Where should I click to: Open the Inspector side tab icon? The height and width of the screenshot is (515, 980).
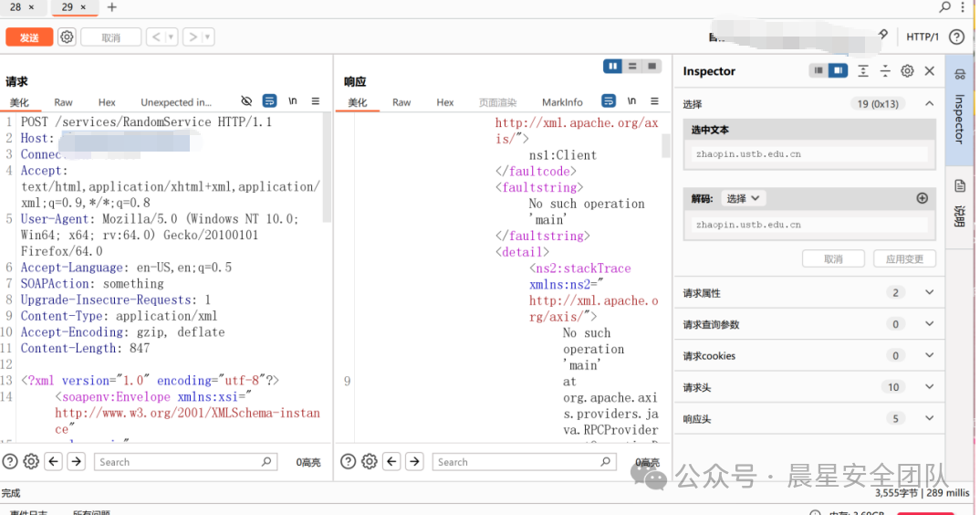(959, 75)
